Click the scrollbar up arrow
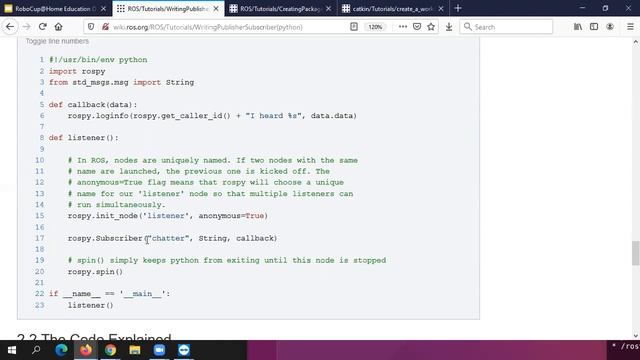The width and height of the screenshot is (640, 360). pyautogui.click(x=636, y=42)
